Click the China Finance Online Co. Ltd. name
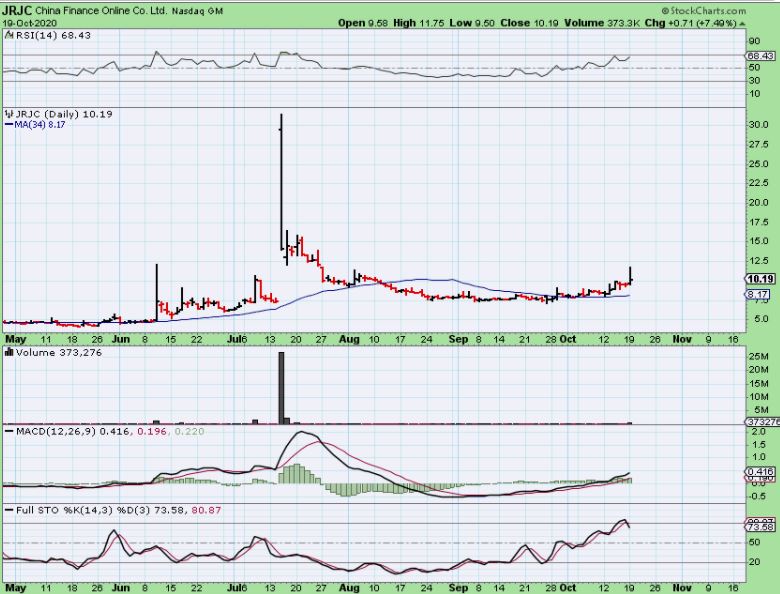780x594 pixels. 101,10
